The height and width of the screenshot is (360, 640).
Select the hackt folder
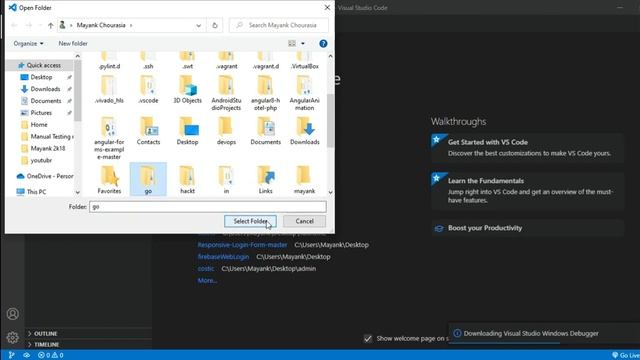click(x=187, y=180)
